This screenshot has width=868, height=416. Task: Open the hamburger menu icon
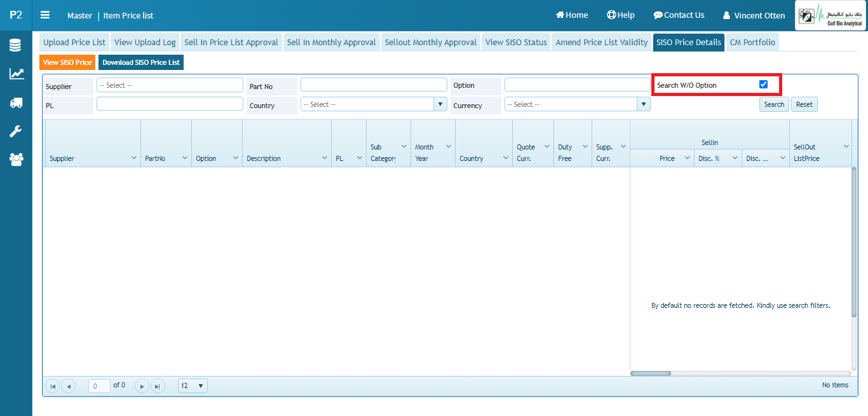(45, 15)
